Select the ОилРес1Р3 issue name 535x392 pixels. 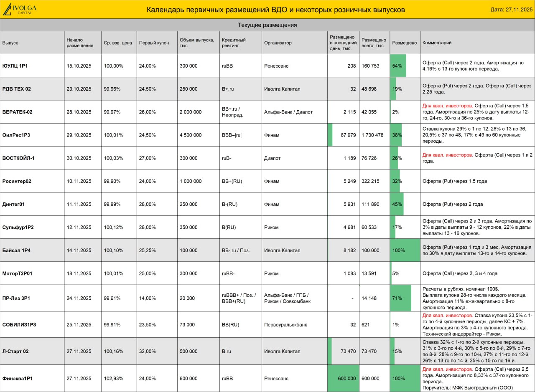(16, 135)
